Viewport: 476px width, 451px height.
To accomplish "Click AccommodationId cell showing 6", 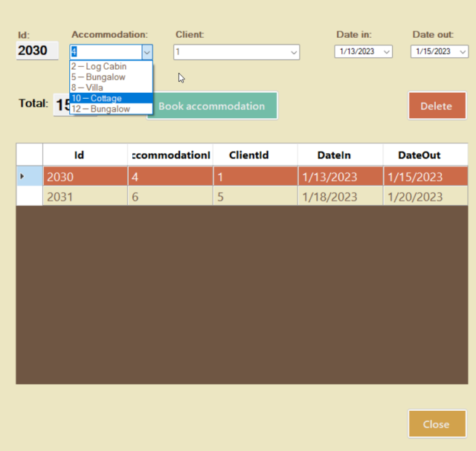I will [170, 196].
